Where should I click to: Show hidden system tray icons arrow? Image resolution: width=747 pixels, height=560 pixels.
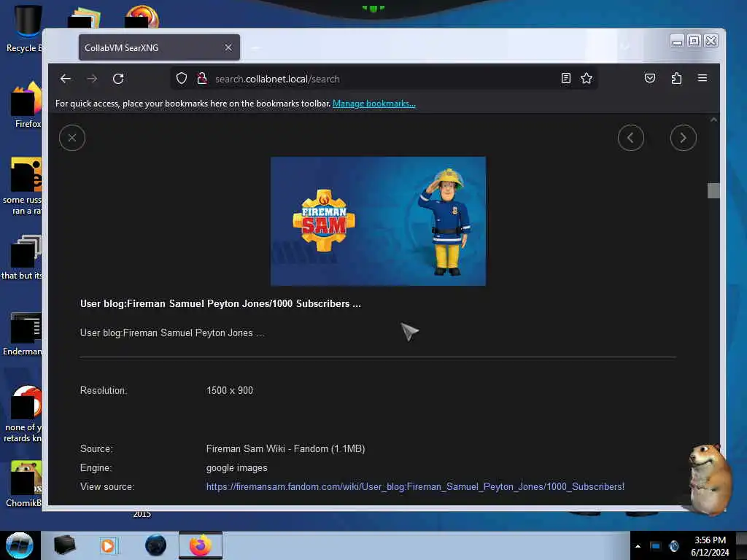point(638,546)
